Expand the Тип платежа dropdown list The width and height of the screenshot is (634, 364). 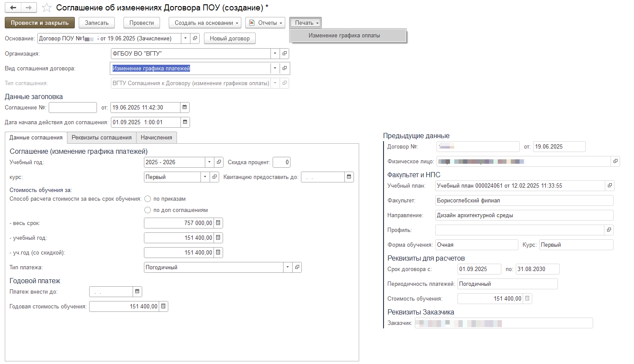[287, 267]
